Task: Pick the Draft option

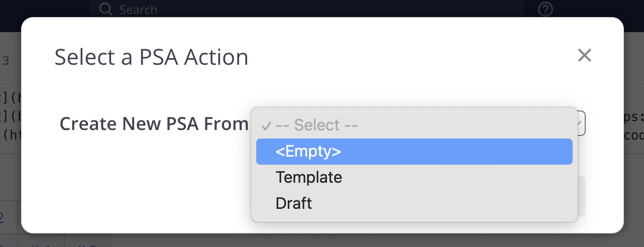Action: click(x=293, y=203)
